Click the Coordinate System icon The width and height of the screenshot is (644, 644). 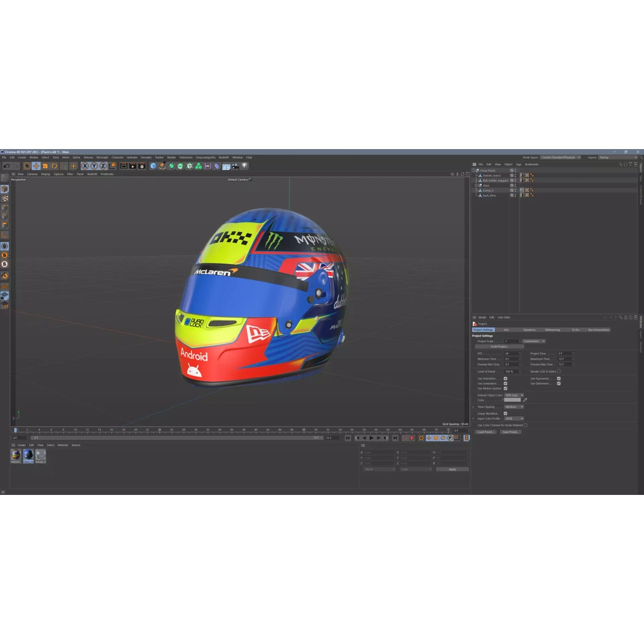point(113,166)
